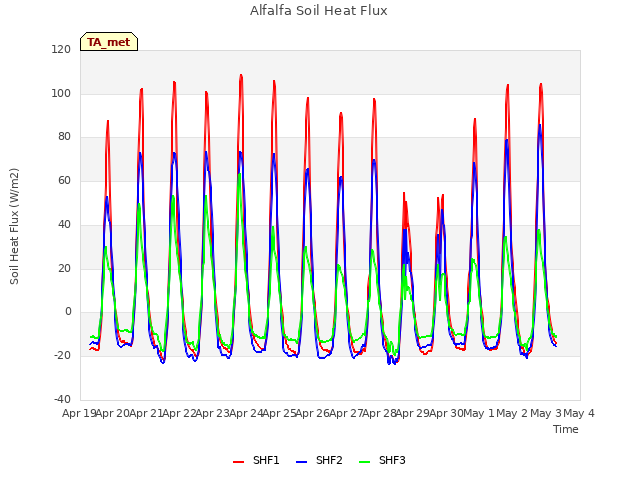The height and width of the screenshot is (480, 640).
Task: Click the green SHF3 legend swatch
Action: point(364,462)
